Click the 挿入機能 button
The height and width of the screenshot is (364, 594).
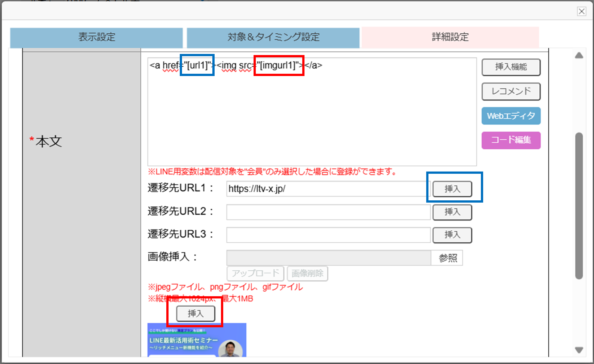tap(511, 67)
